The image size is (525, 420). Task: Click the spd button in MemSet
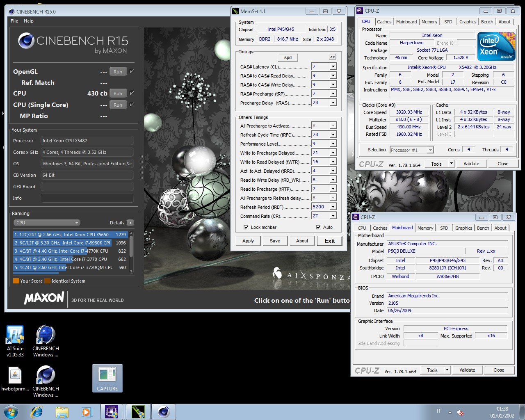(288, 57)
